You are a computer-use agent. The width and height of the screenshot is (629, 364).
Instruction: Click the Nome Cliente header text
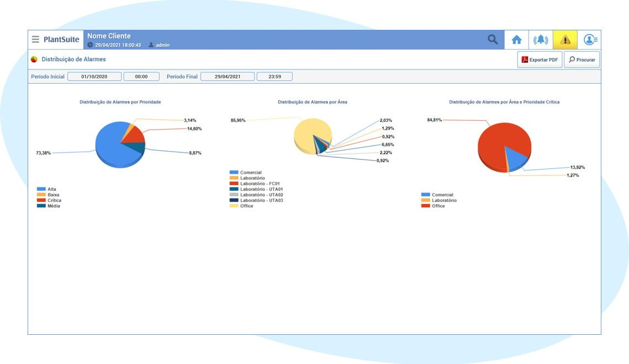109,36
